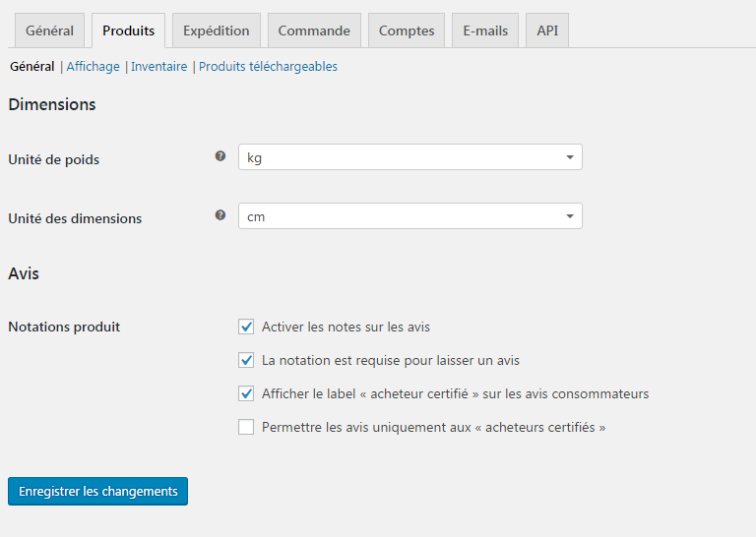Screen dimensions: 756x537
Task: Click Enregistrer les changements button
Action: click(97, 491)
